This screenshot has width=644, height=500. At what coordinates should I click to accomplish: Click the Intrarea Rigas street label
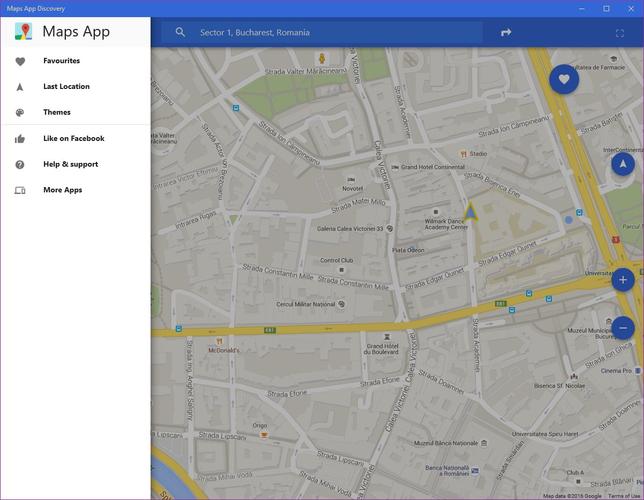pyautogui.click(x=196, y=221)
